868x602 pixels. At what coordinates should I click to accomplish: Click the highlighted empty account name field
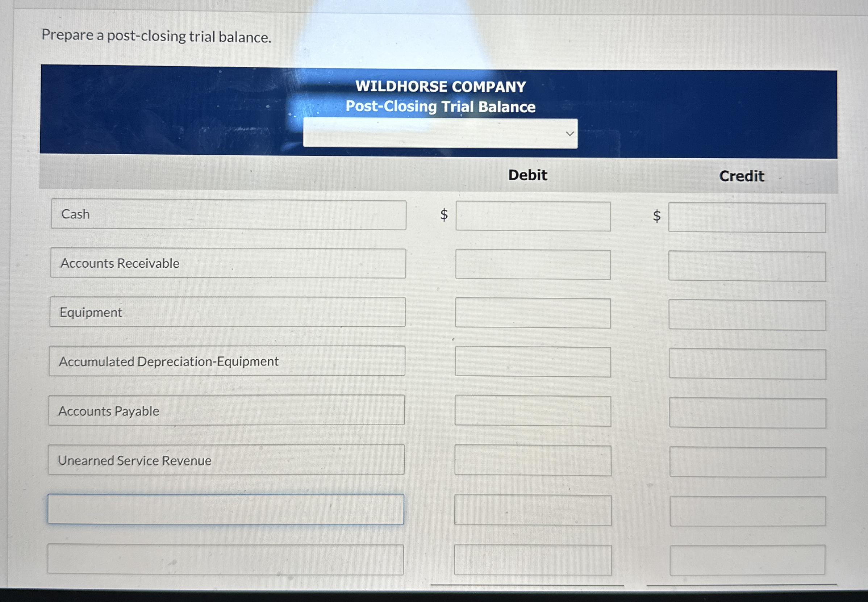226,510
